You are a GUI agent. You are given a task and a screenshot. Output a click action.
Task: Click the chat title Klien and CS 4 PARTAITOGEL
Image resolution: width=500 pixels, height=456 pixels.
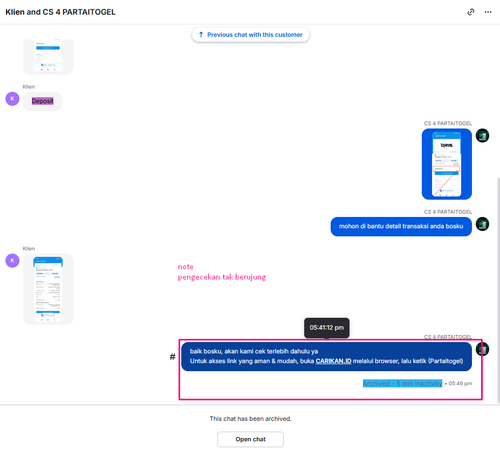coord(60,12)
